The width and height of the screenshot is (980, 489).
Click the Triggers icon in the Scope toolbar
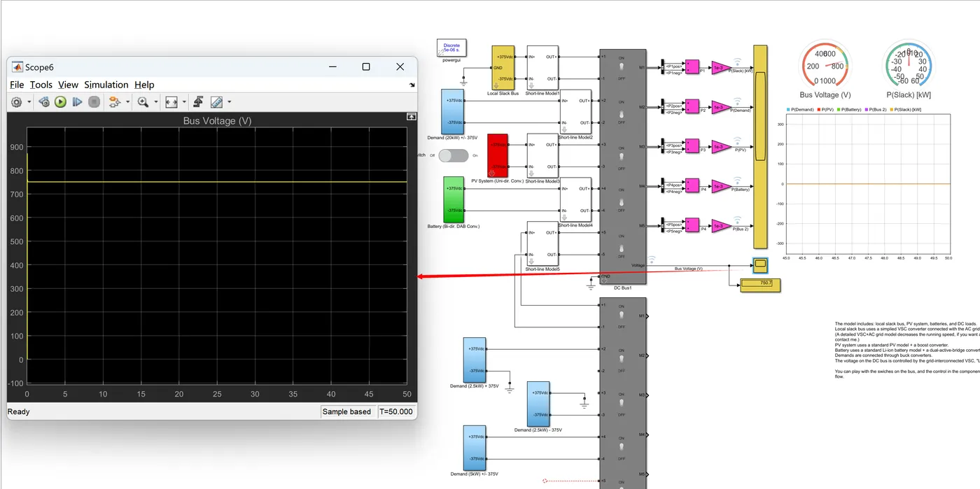pyautogui.click(x=198, y=102)
